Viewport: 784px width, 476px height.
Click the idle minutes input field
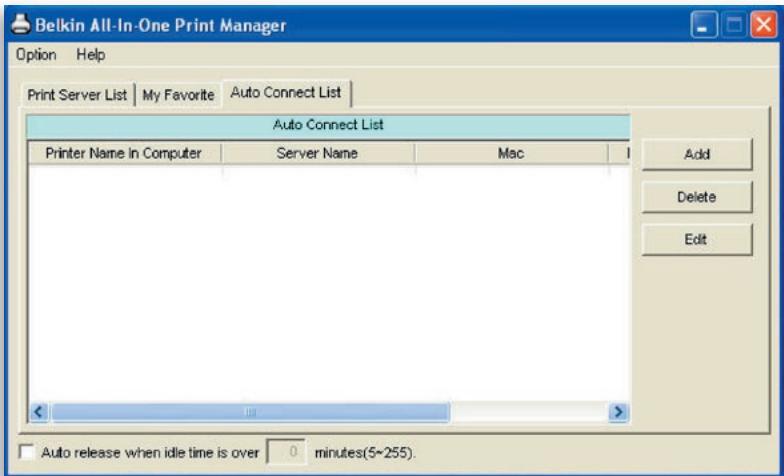coord(286,452)
